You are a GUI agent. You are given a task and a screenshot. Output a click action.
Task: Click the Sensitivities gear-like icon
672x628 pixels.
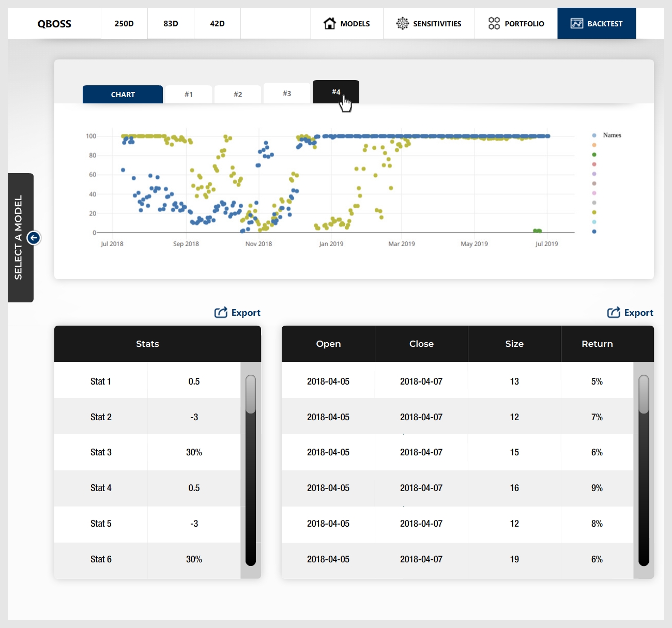point(402,23)
